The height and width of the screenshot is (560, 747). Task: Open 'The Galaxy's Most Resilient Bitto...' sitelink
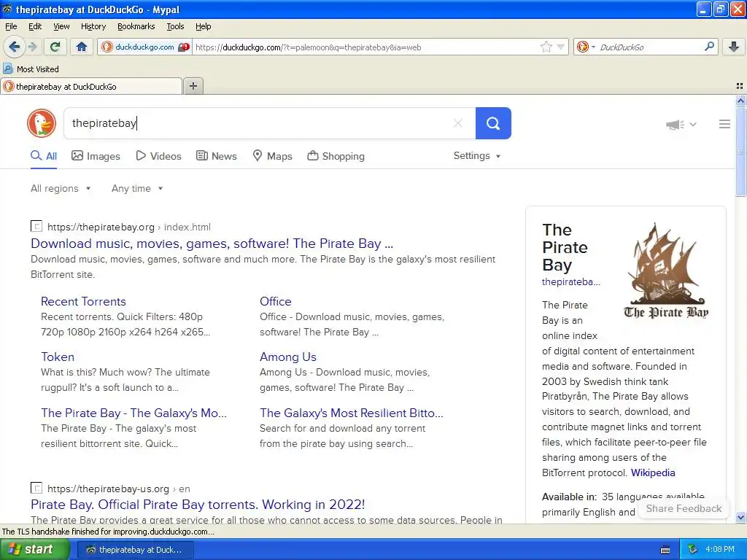[x=352, y=413]
